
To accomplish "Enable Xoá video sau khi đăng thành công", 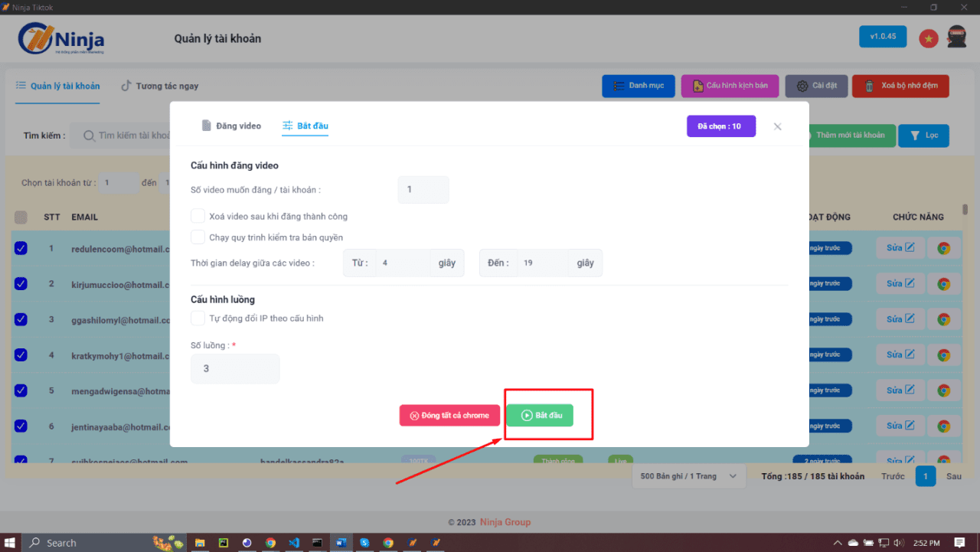I will (x=198, y=216).
